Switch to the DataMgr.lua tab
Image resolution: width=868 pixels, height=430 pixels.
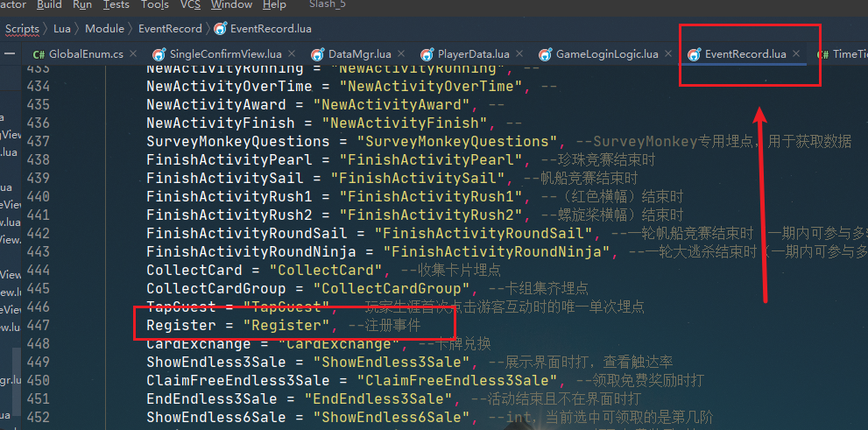tap(360, 54)
